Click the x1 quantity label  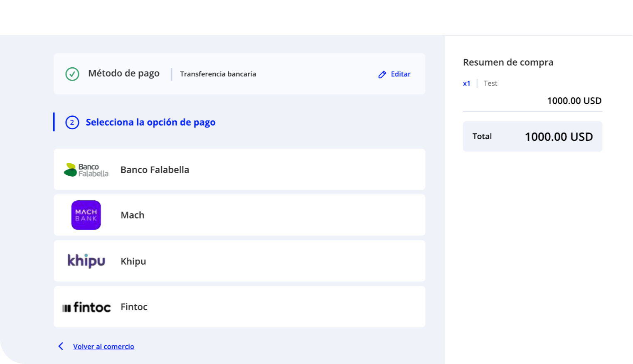click(466, 84)
